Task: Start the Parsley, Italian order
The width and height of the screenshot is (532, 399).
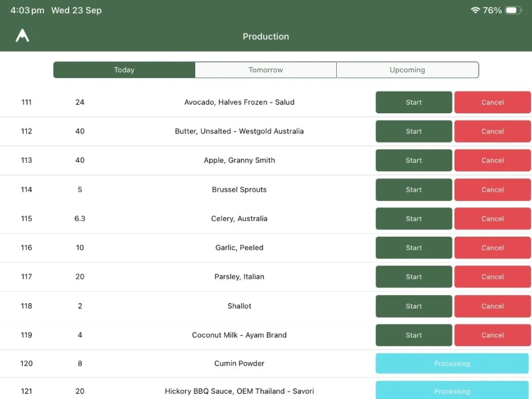Action: pyautogui.click(x=413, y=277)
